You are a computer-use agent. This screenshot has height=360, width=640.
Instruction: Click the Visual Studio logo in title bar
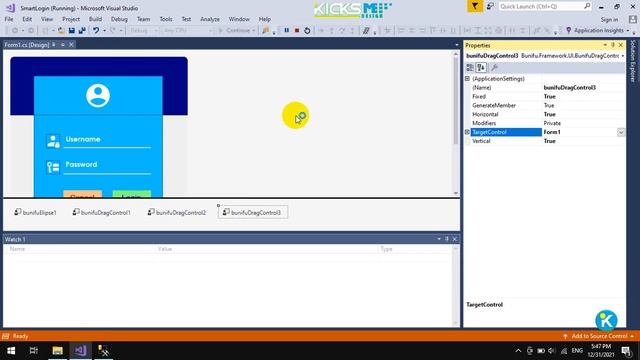10,8
